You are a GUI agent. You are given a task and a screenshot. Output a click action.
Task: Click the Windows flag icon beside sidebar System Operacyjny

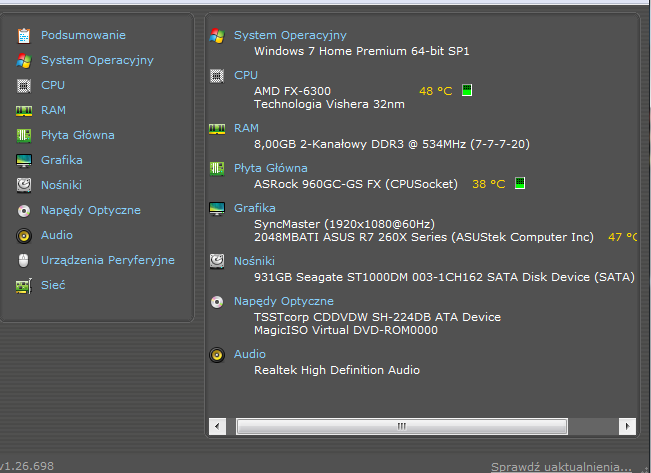tap(24, 61)
